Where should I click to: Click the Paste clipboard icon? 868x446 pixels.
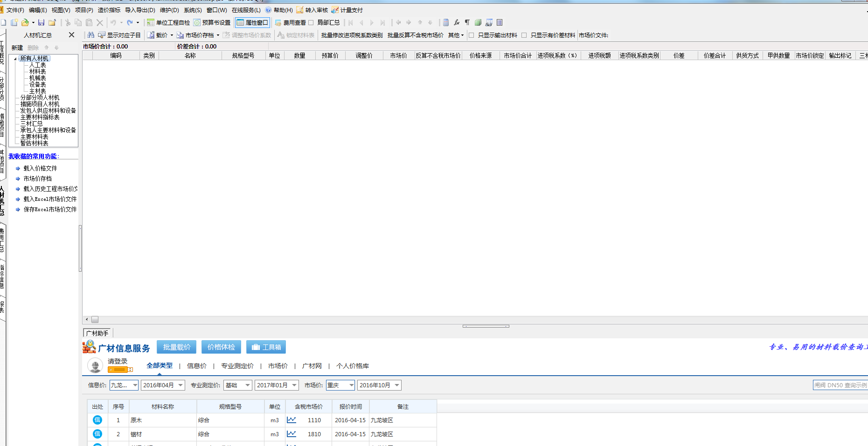point(89,22)
